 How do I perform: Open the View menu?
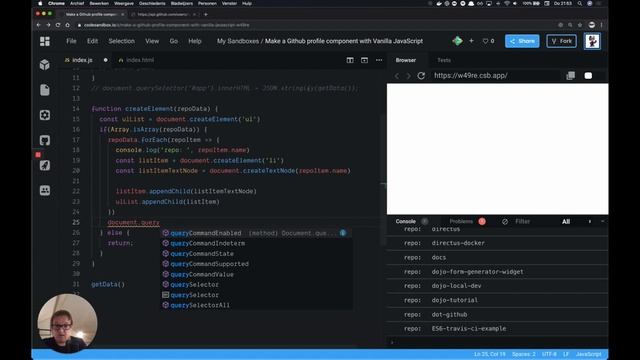click(152, 41)
